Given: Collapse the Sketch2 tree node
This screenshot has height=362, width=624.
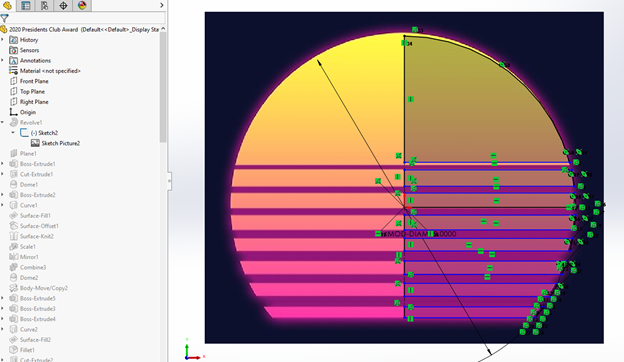Looking at the screenshot, I should tap(13, 132).
